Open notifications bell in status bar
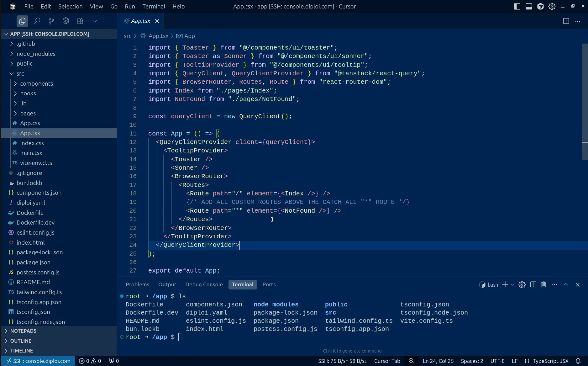This screenshot has width=588, height=366. [578, 361]
